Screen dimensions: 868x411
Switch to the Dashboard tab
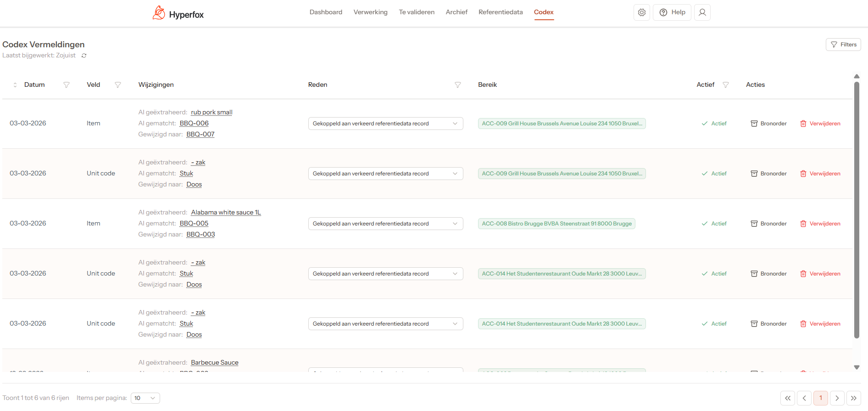point(326,12)
